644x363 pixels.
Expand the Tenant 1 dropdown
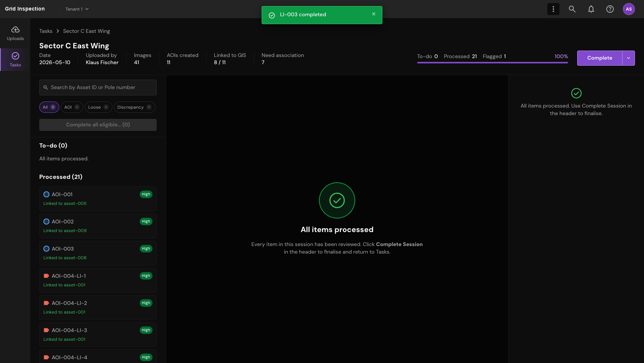[77, 9]
